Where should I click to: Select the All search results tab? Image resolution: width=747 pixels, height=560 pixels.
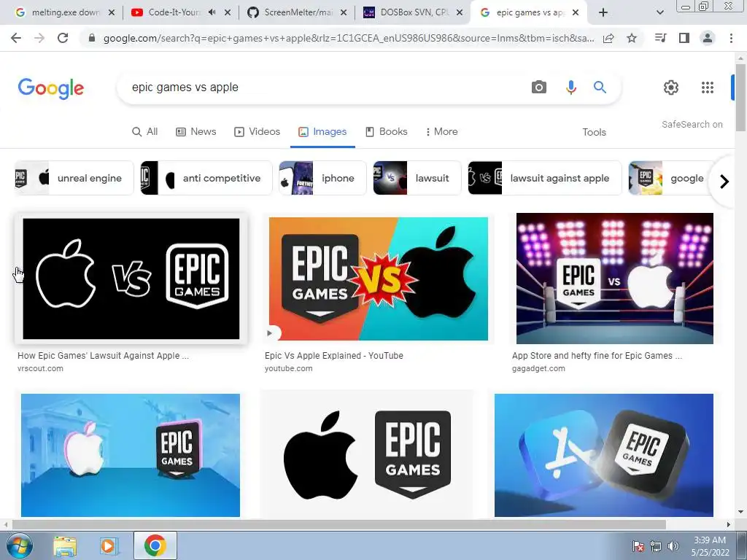(x=145, y=132)
